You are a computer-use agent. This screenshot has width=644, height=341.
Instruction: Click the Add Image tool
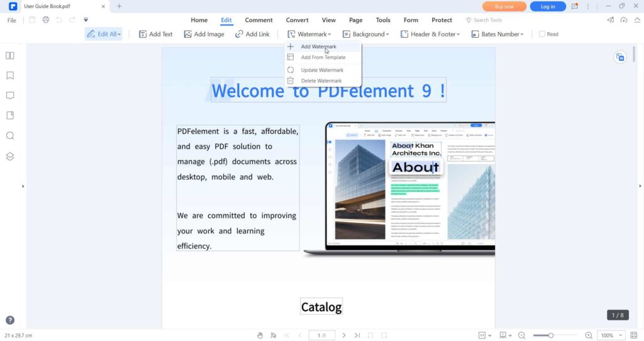pyautogui.click(x=204, y=34)
